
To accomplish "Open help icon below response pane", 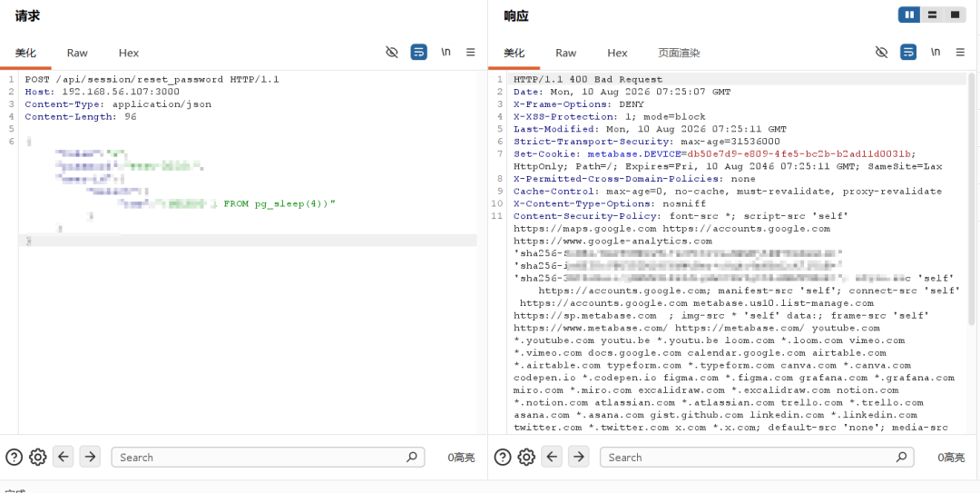I will [503, 458].
